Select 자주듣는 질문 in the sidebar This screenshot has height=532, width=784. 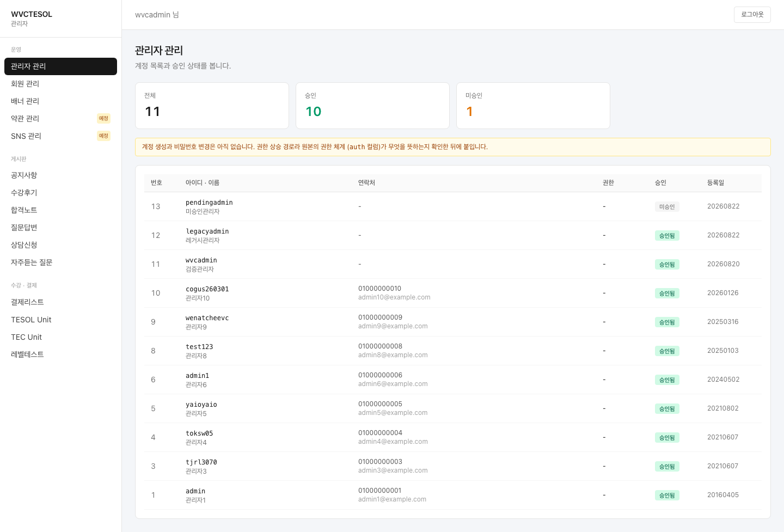(x=60, y=262)
